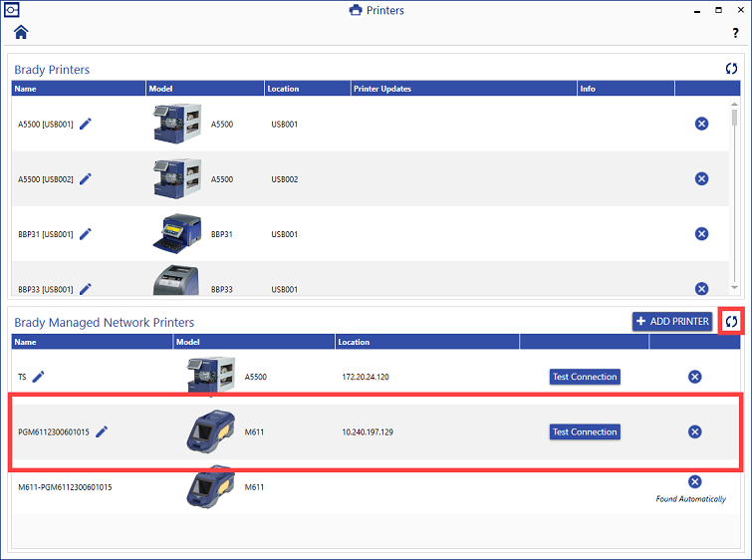Remove the BBP31 [USB001] printer
The image size is (752, 560).
click(x=701, y=234)
